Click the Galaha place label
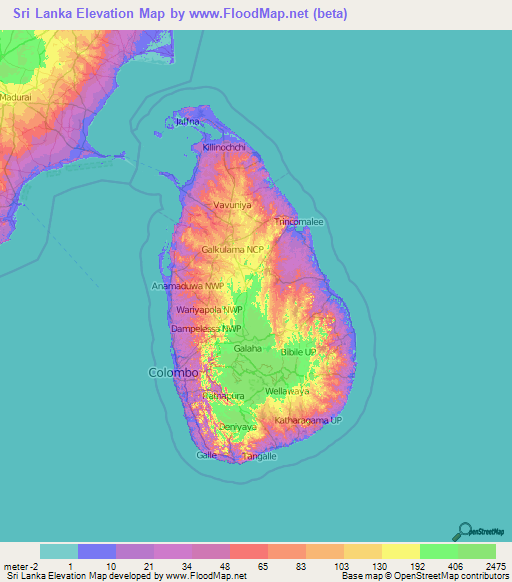Screen dimensions: 512x582 (248, 349)
